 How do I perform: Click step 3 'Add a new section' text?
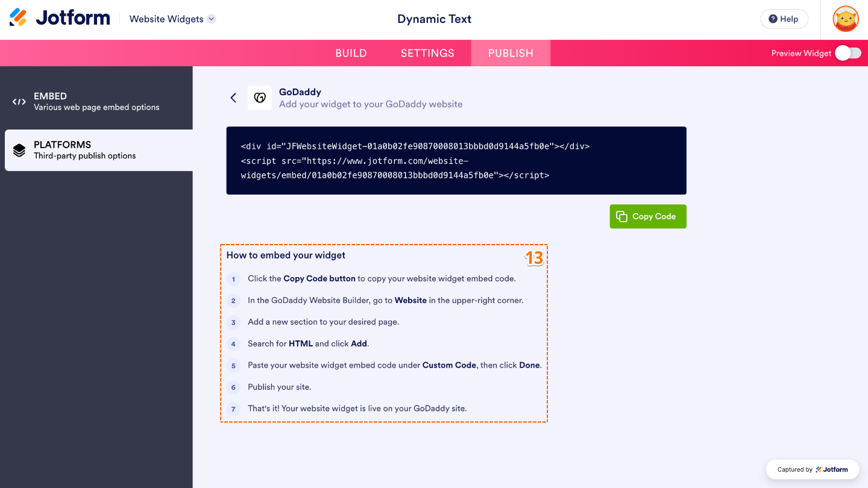coord(323,322)
